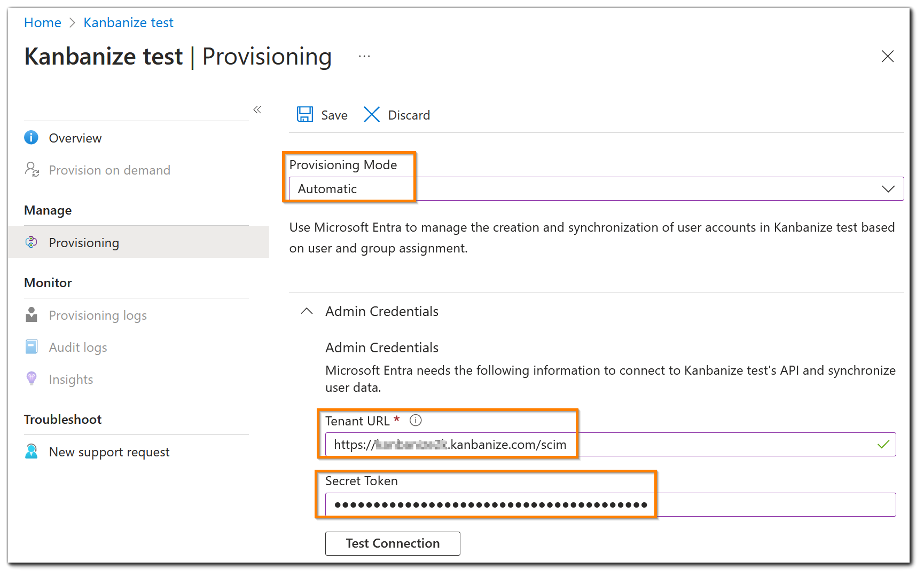Click the Troubleshoot section heading

(x=62, y=420)
